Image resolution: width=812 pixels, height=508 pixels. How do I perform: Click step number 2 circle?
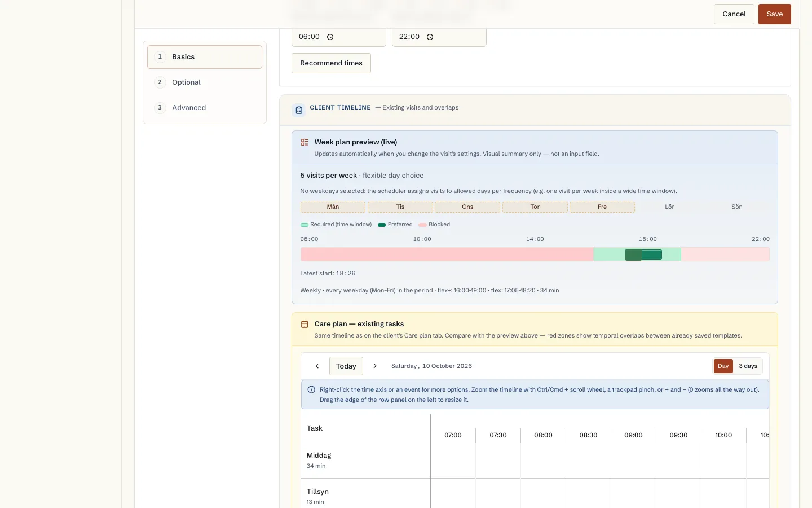pos(160,82)
